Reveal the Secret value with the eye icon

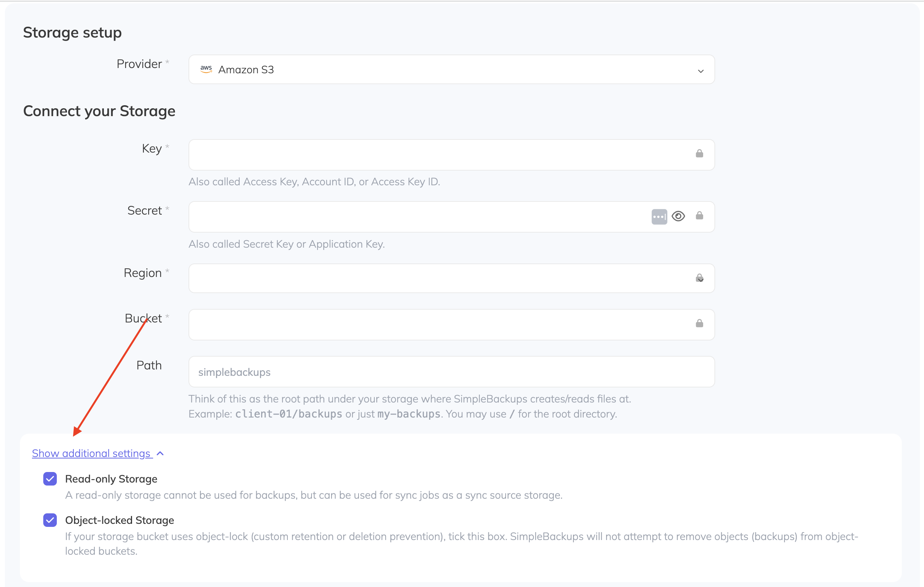pos(678,216)
